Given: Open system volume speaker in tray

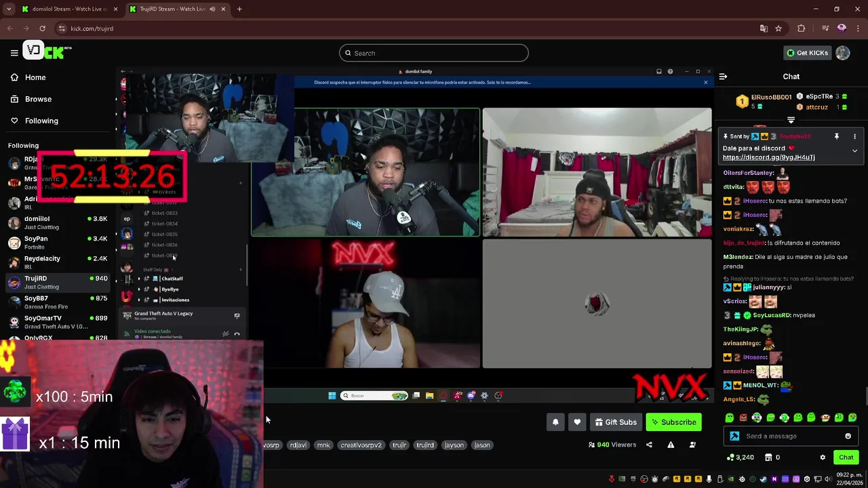Looking at the screenshot, I should tap(828, 479).
